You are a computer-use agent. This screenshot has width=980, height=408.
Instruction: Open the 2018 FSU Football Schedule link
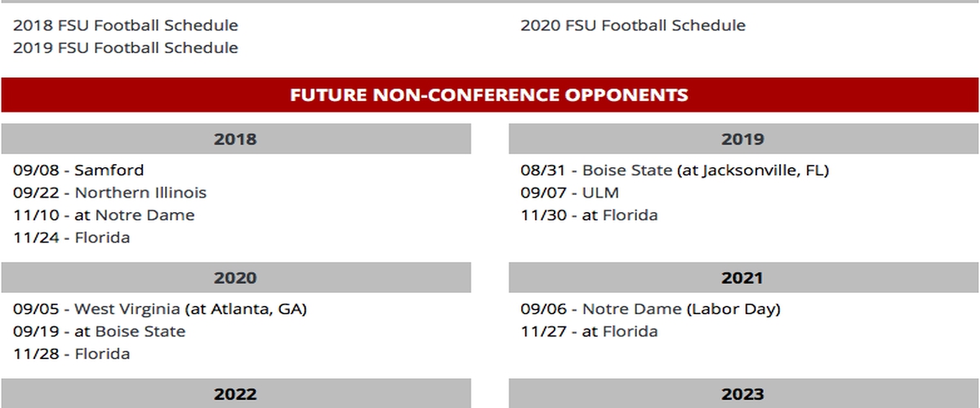[x=126, y=25]
